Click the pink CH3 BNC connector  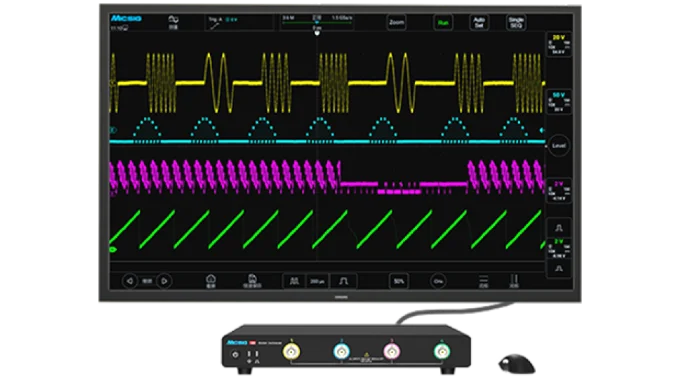(x=392, y=351)
